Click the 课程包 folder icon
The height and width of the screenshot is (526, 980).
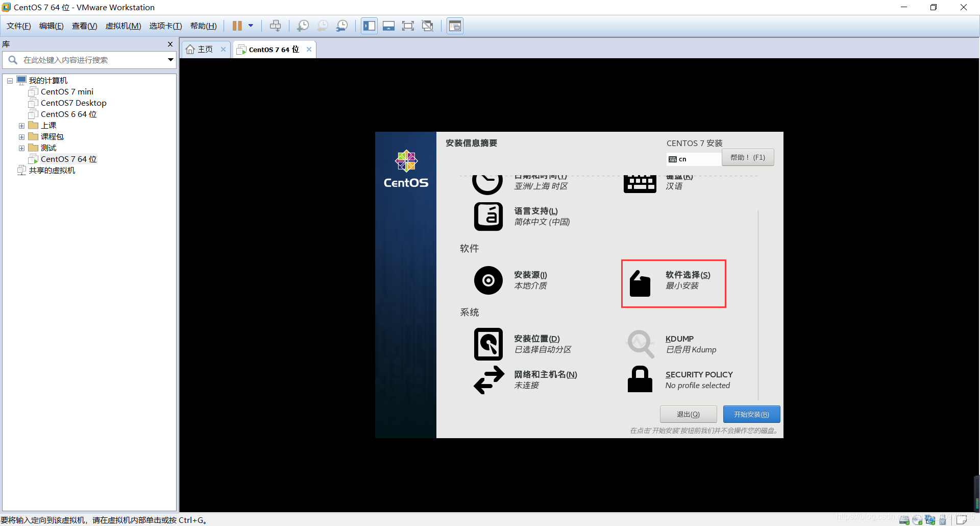tap(33, 136)
